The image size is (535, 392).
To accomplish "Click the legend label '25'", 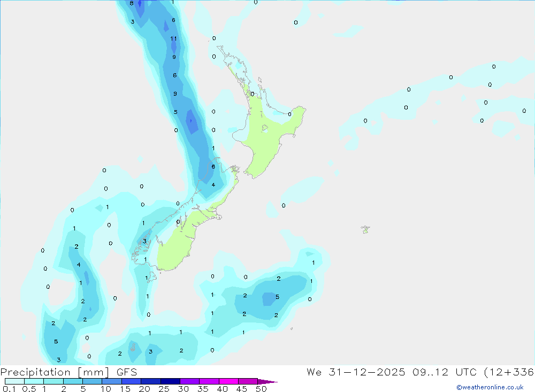I will pyautogui.click(x=164, y=389).
